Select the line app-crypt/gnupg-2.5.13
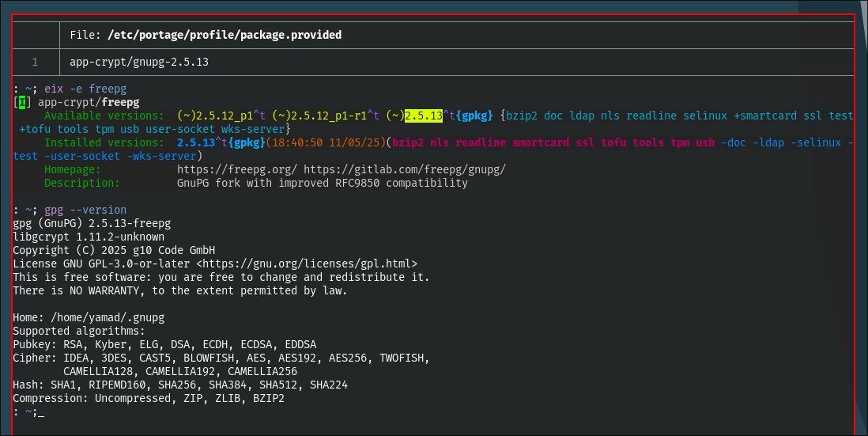This screenshot has height=436, width=868. click(x=139, y=62)
